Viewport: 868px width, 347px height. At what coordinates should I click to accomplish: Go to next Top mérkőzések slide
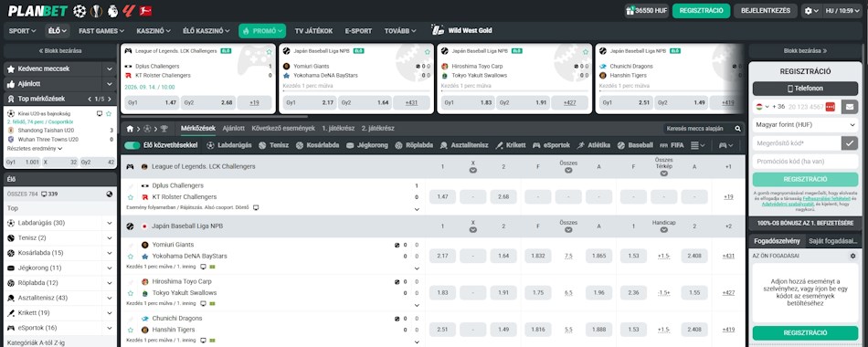(111, 99)
